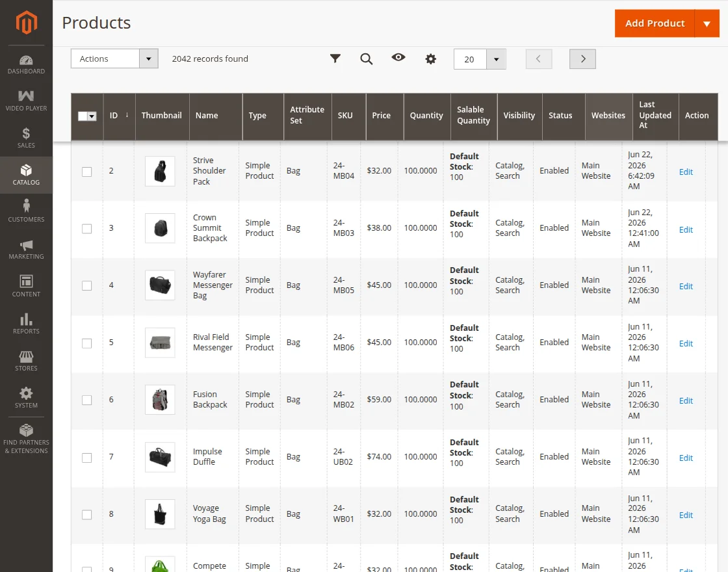Image resolution: width=728 pixels, height=572 pixels.
Task: Click Strive Shoulder Pack thumbnail image
Action: (x=160, y=172)
